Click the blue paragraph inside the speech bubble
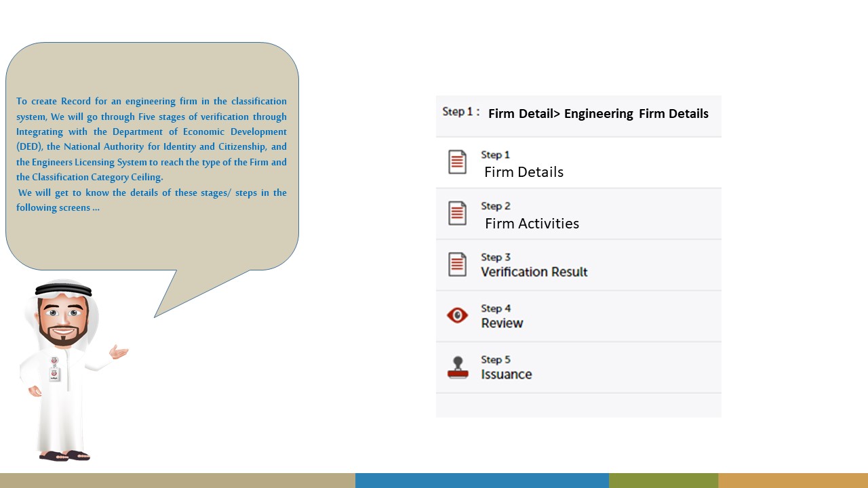The height and width of the screenshot is (488, 868). (151, 154)
